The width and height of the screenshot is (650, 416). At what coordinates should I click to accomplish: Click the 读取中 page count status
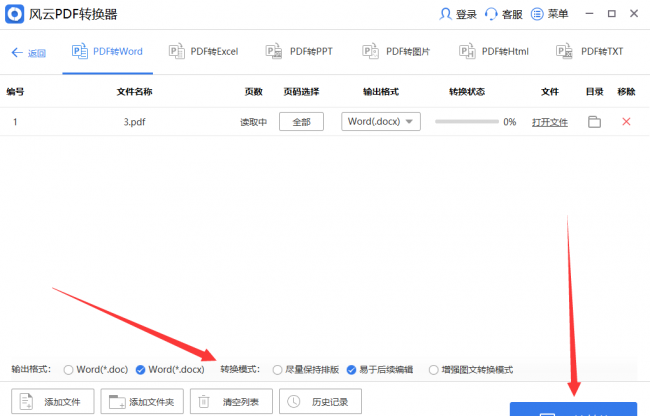coord(253,122)
